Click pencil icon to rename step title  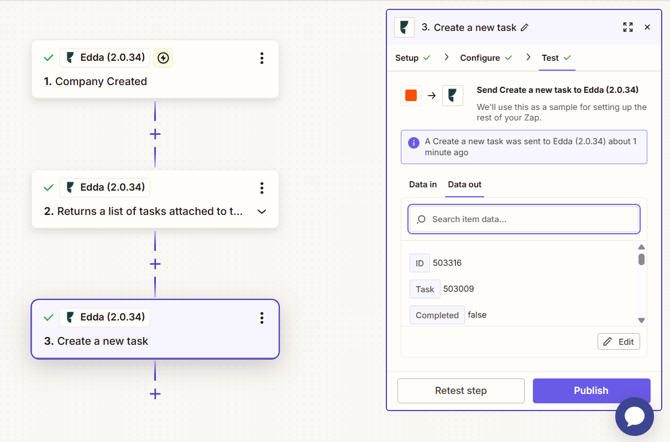pyautogui.click(x=525, y=28)
